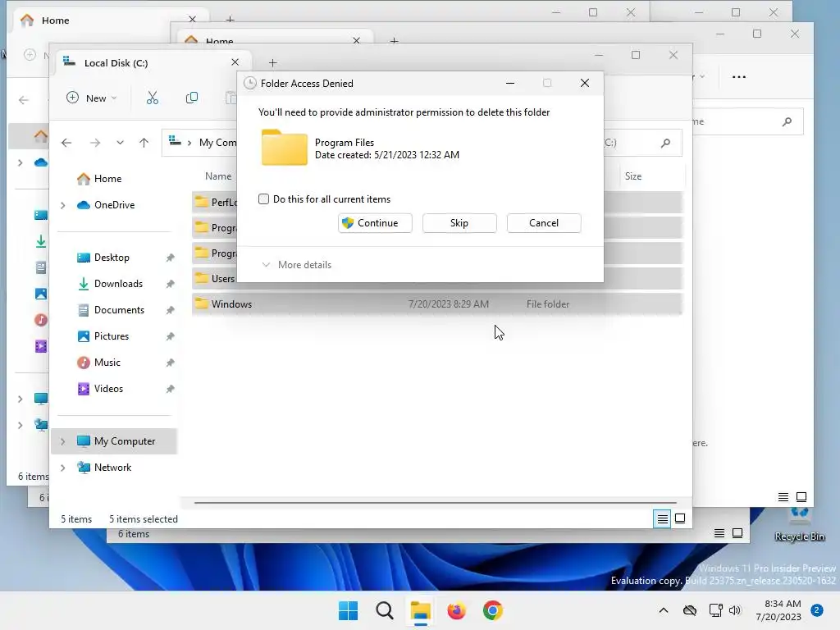Viewport: 840px width, 630px height.
Task: Add a new tab in Local Disk window
Action: pos(272,62)
